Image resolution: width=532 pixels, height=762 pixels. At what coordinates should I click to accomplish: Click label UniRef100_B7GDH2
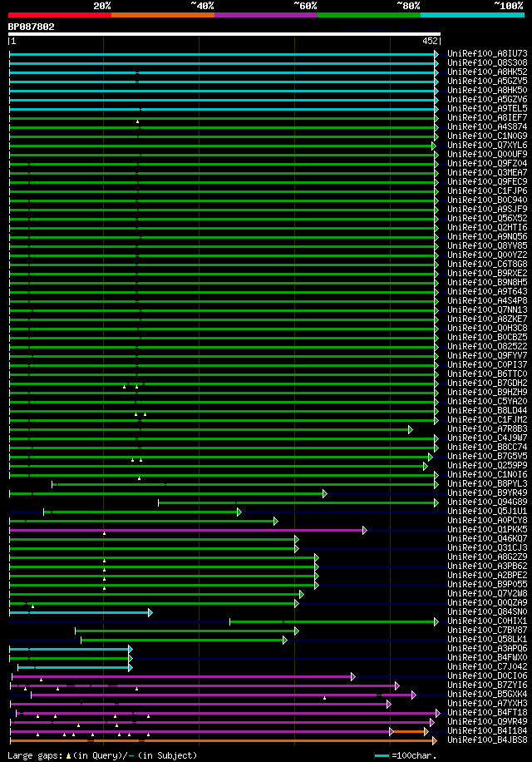(x=487, y=383)
